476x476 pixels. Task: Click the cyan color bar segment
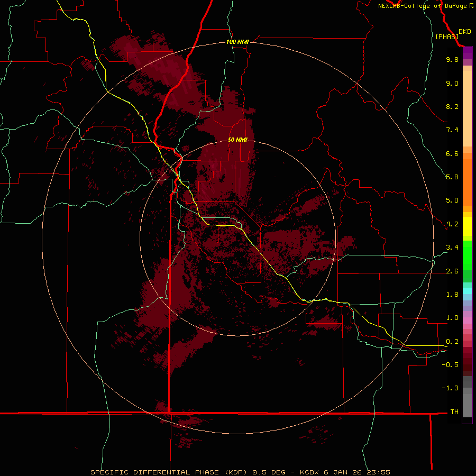click(x=467, y=291)
